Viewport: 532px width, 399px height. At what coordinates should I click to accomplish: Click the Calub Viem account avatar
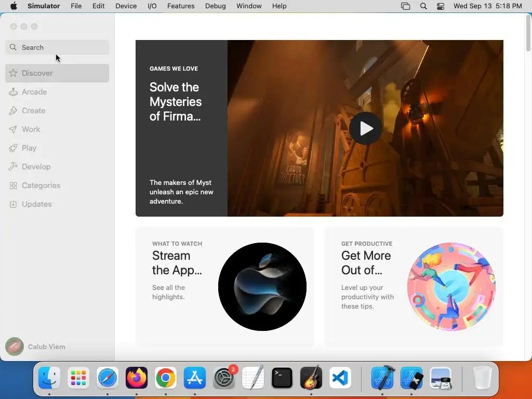[15, 347]
